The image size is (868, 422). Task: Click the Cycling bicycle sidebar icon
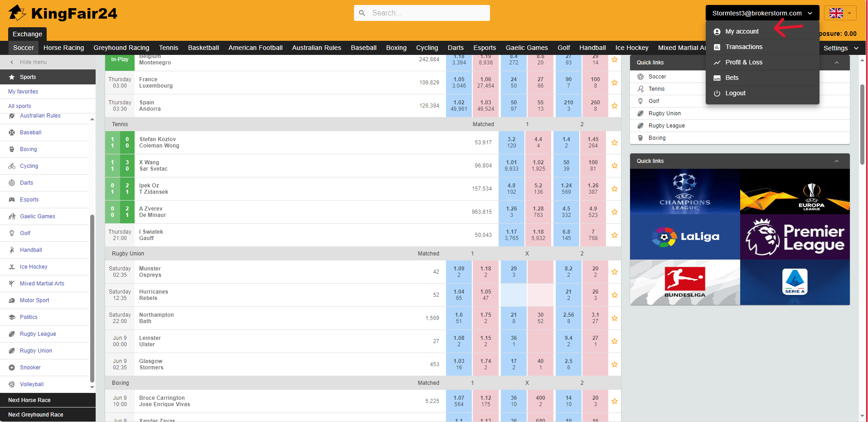tap(12, 166)
